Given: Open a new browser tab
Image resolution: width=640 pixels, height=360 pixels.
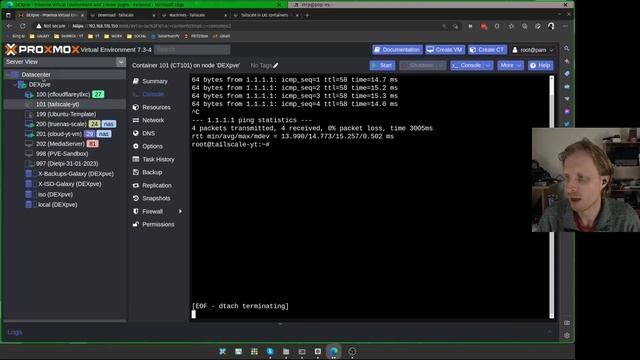Looking at the screenshot, I should coord(307,15).
